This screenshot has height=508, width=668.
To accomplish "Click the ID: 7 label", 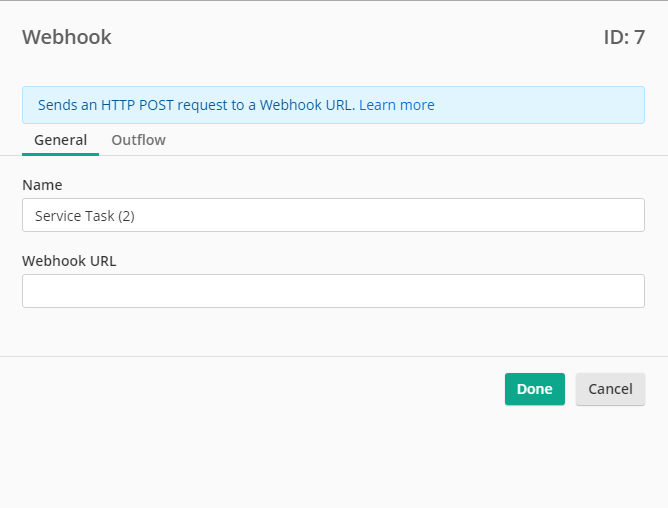I will 624,37.
